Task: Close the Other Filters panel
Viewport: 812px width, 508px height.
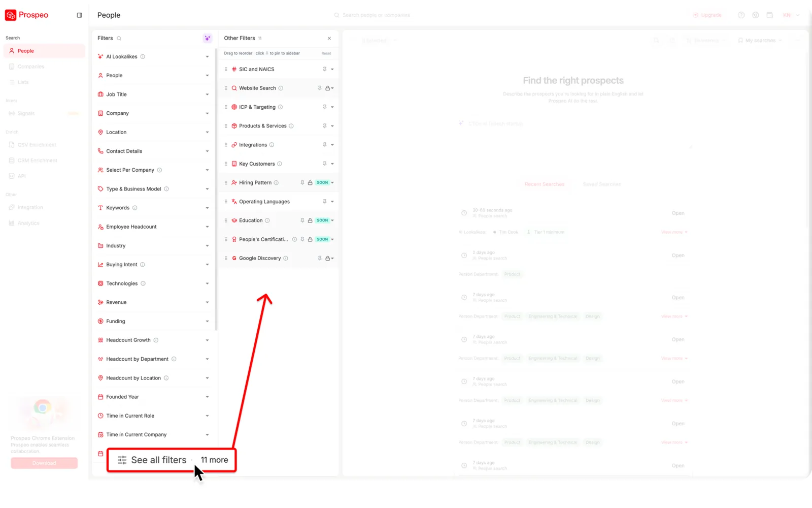Action: pos(329,39)
